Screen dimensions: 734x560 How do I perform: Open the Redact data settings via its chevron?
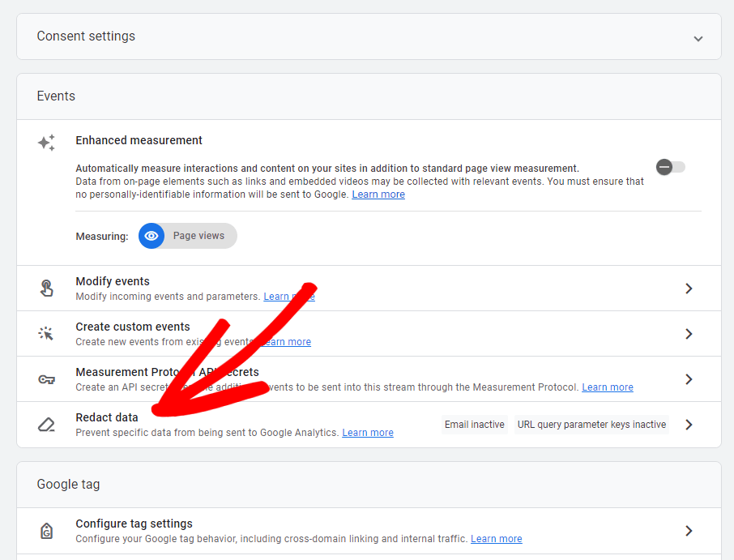coord(688,424)
